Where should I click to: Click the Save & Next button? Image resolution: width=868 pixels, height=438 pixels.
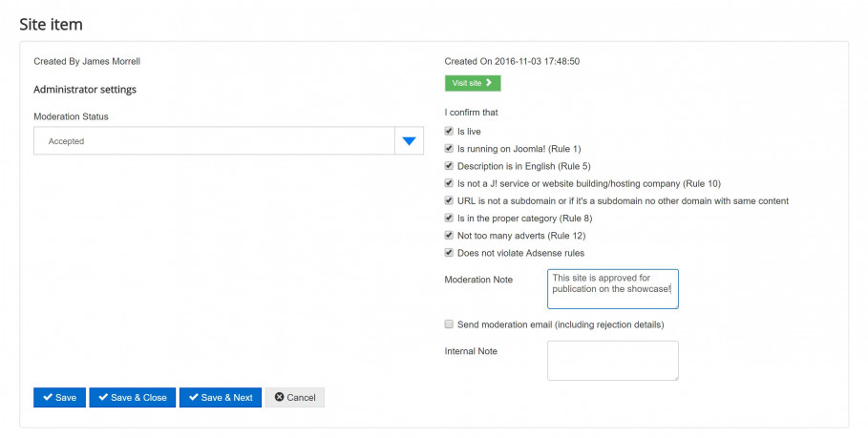tap(221, 398)
